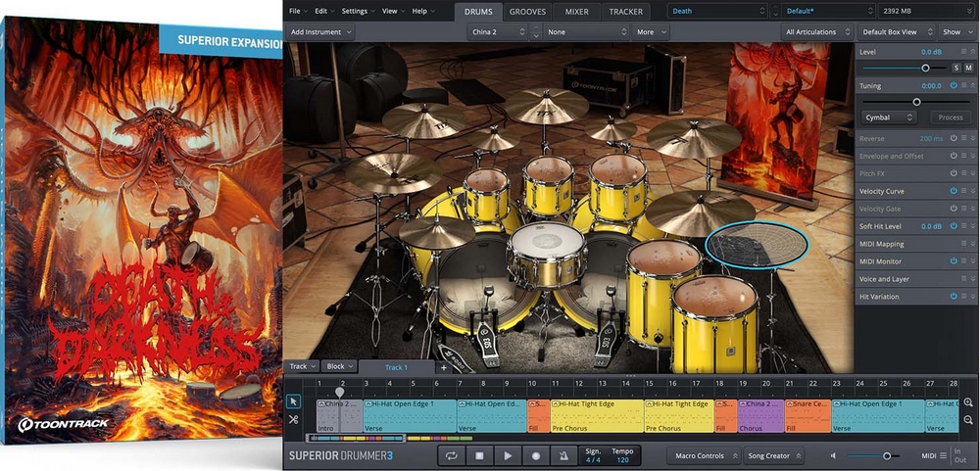Click the Stop transport button
The width and height of the screenshot is (980, 471).
[479, 456]
